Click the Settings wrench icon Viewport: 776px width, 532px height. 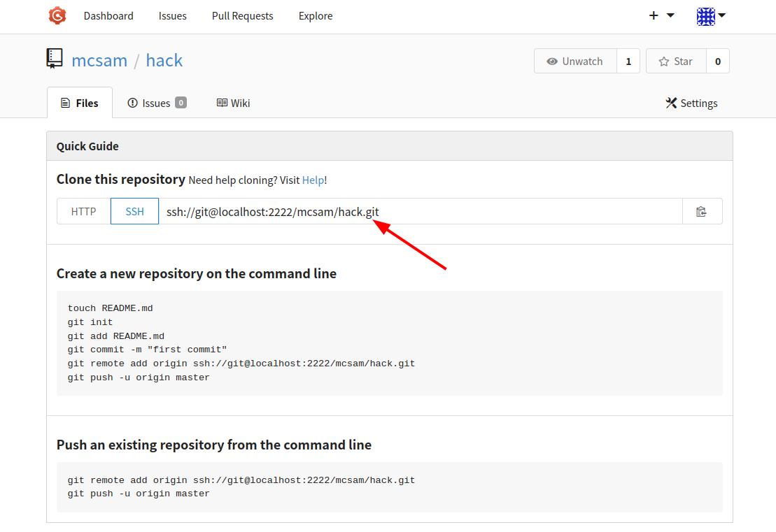point(671,103)
